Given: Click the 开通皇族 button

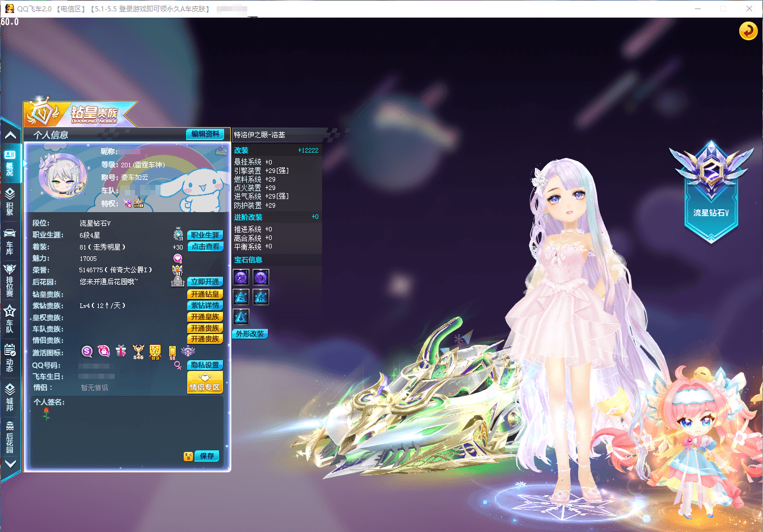Looking at the screenshot, I should tap(205, 316).
